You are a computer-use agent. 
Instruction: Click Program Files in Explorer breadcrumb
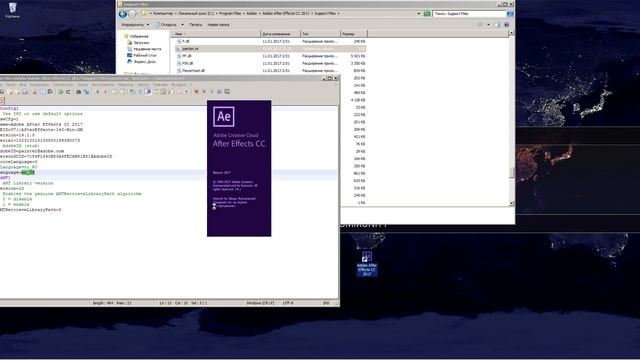click(230, 13)
